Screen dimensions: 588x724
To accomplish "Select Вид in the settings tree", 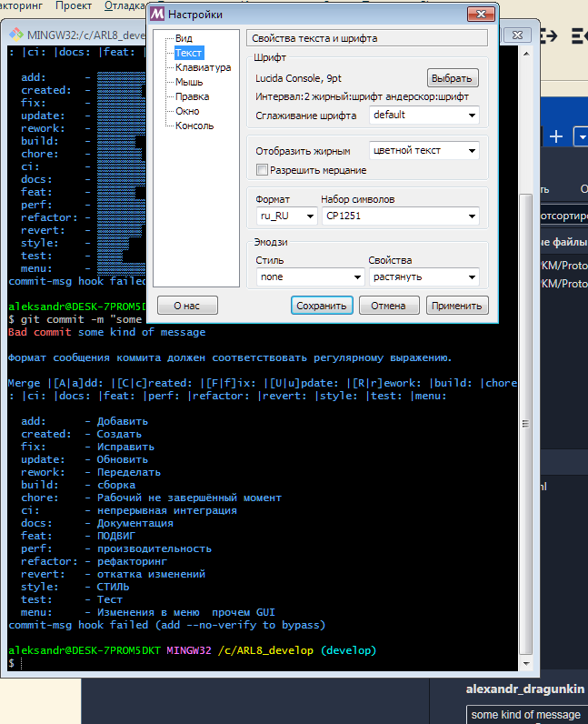I will tap(184, 38).
